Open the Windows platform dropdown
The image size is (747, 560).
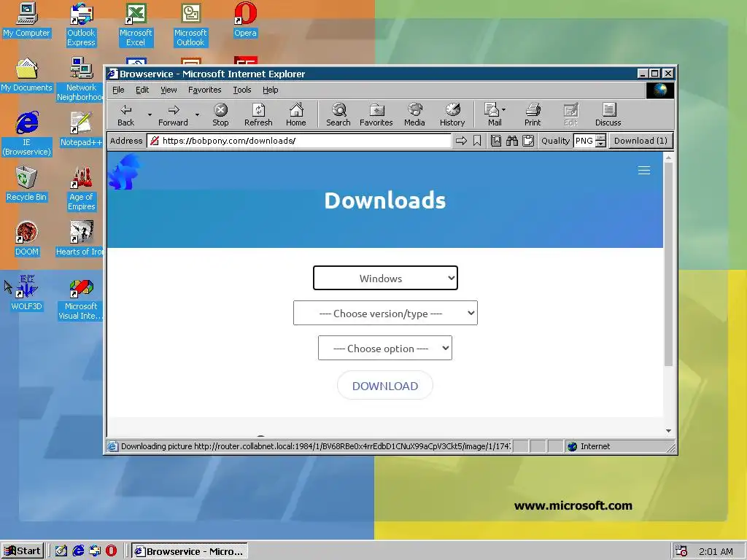pyautogui.click(x=385, y=278)
